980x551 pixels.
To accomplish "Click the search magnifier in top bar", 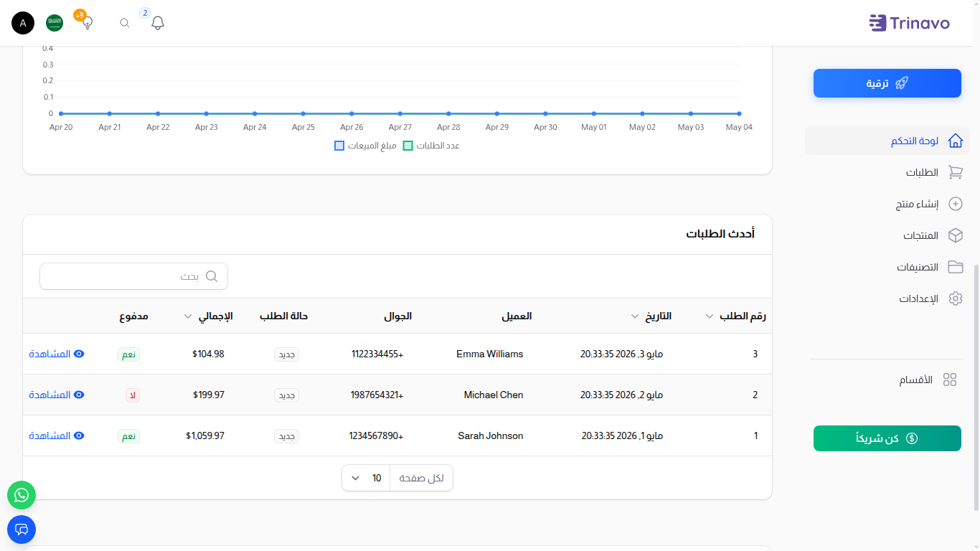I will click(x=125, y=23).
